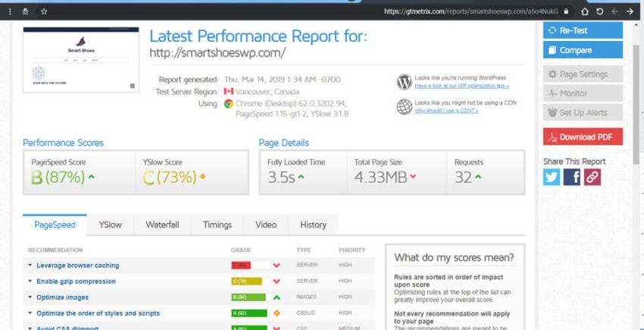The image size is (644, 330).
Task: Open the Timings tab
Action: (217, 225)
